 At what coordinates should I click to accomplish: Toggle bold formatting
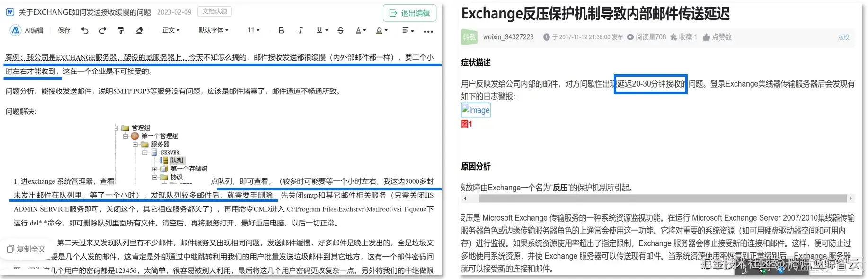(281, 30)
